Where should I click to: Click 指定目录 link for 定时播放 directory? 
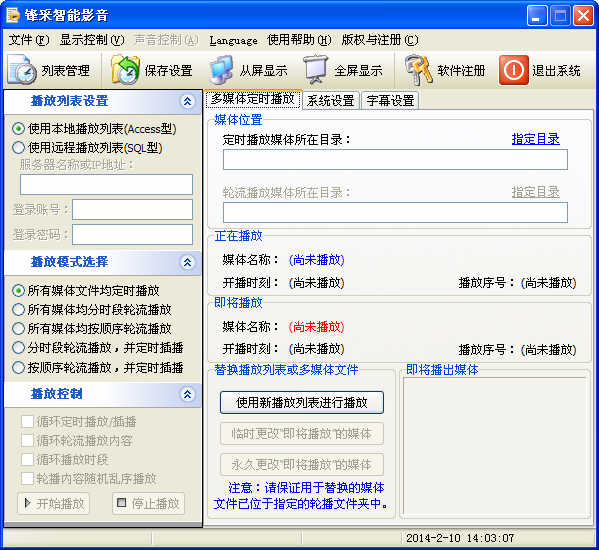point(536,139)
